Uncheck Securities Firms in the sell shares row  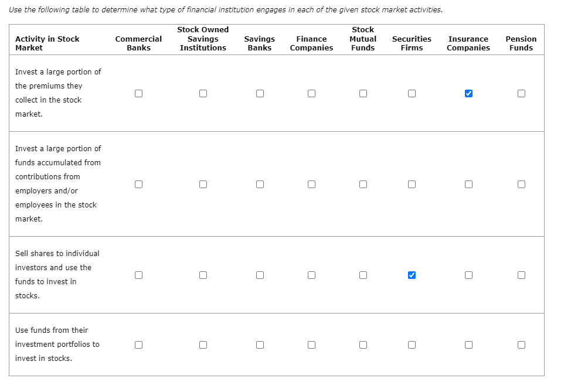click(412, 275)
